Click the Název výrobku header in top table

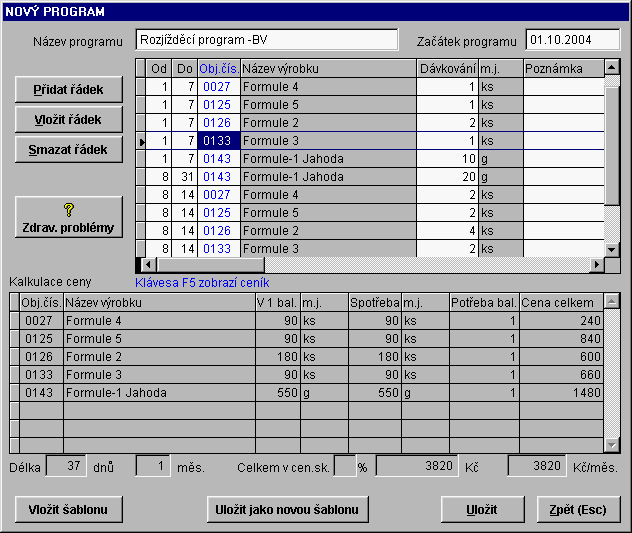pos(328,69)
